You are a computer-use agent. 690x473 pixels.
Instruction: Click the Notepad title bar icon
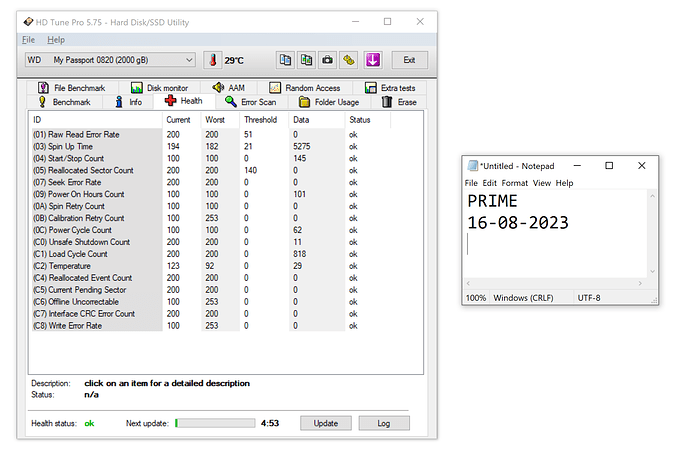point(473,166)
